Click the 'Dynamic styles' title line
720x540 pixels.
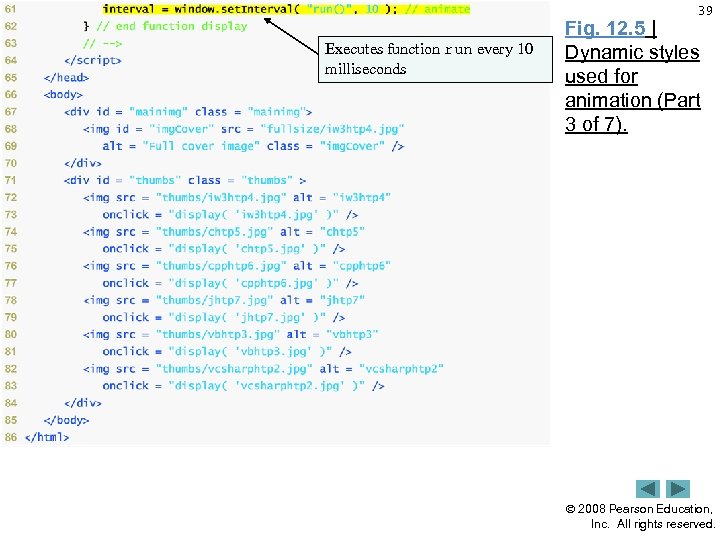point(632,52)
